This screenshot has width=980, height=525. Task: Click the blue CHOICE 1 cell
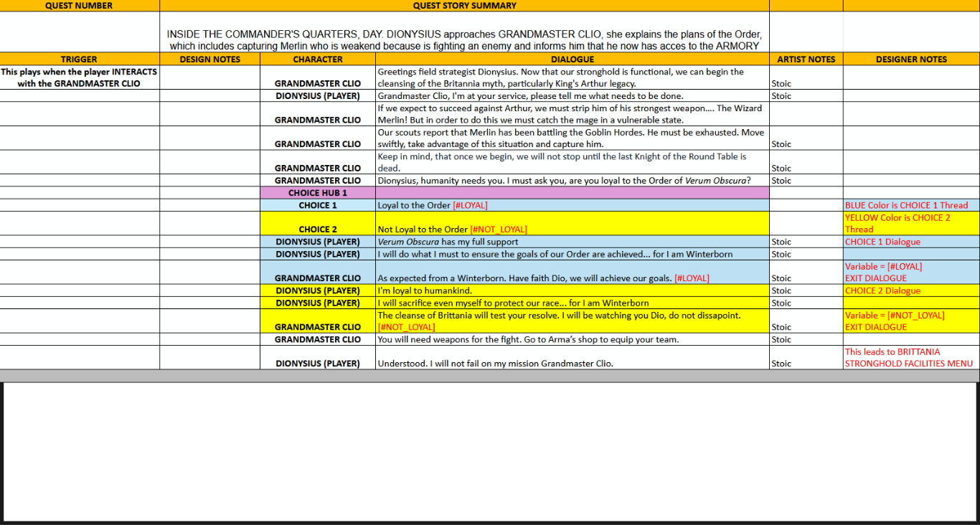click(x=318, y=205)
